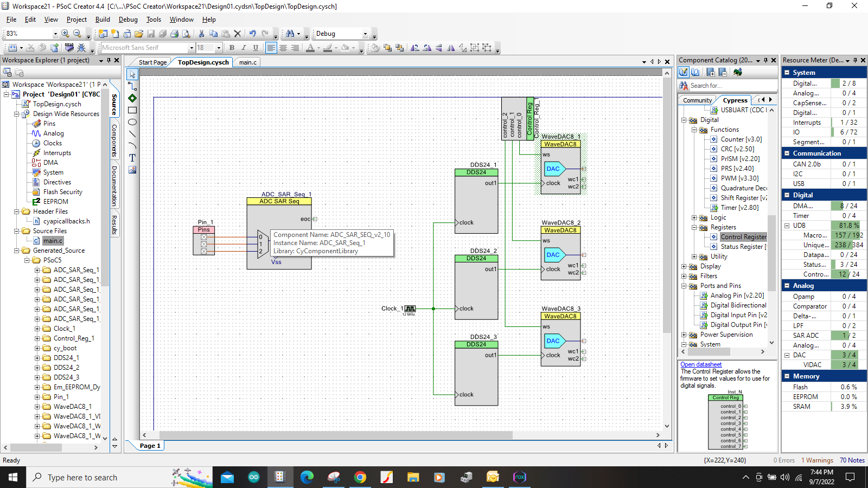Collapse the System section in Resource Meter
Image resolution: width=868 pixels, height=488 pixels.
point(787,72)
